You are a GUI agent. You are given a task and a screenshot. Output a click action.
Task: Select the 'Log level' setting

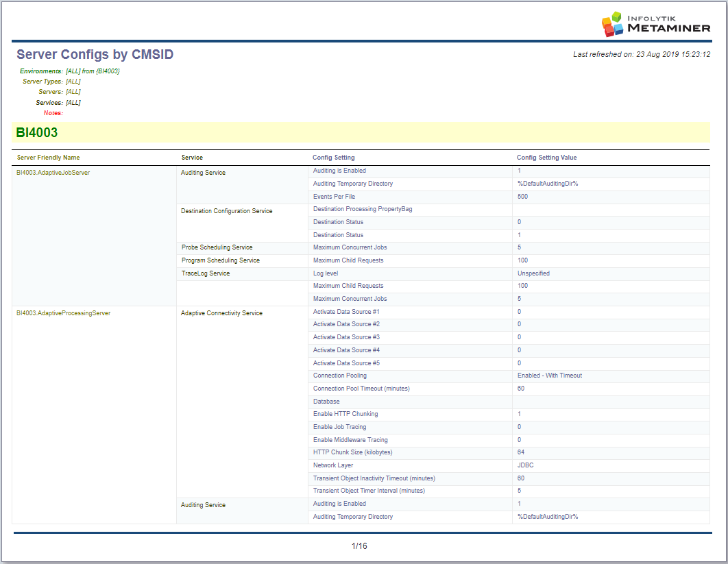tap(326, 273)
